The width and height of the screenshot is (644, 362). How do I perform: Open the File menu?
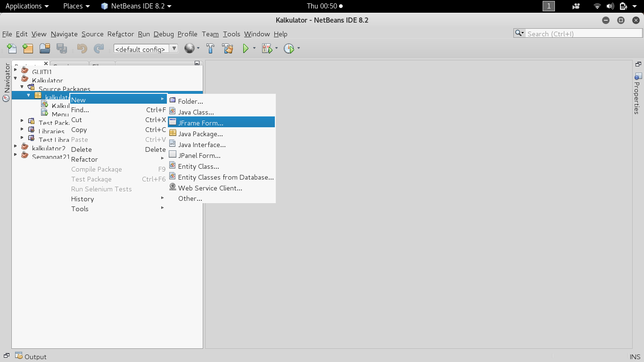(x=7, y=34)
